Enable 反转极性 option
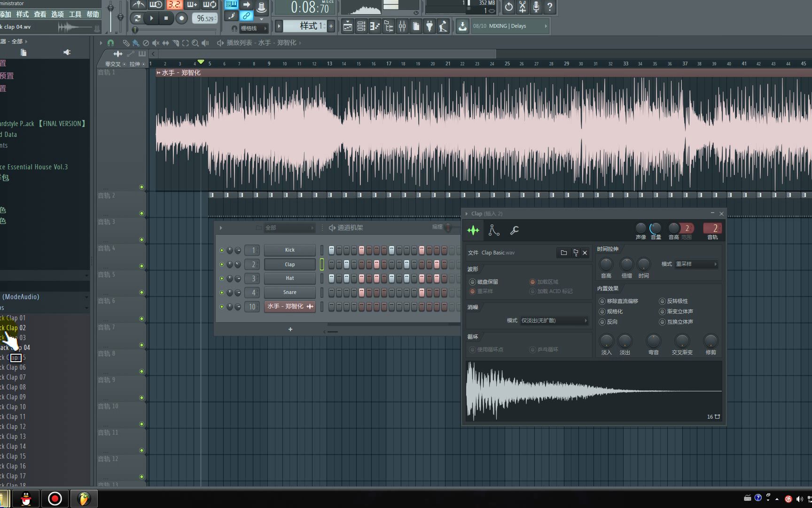 (662, 301)
